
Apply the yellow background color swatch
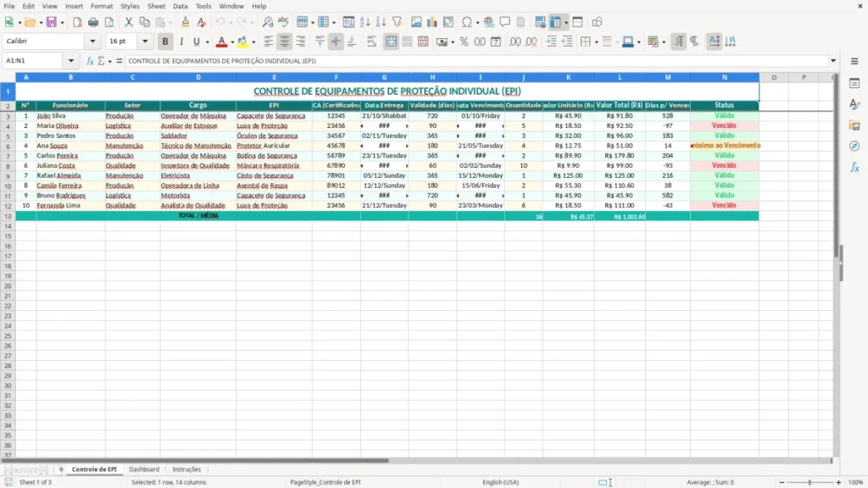click(242, 42)
